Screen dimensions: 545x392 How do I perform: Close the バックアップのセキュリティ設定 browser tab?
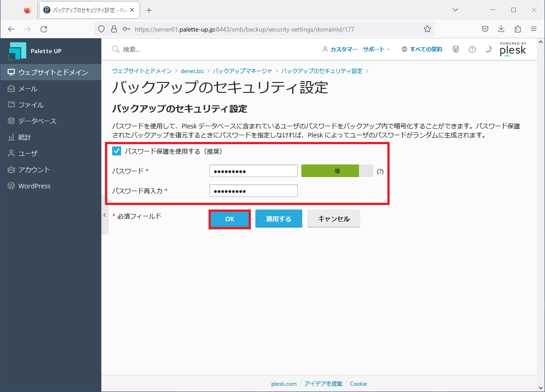click(132, 10)
